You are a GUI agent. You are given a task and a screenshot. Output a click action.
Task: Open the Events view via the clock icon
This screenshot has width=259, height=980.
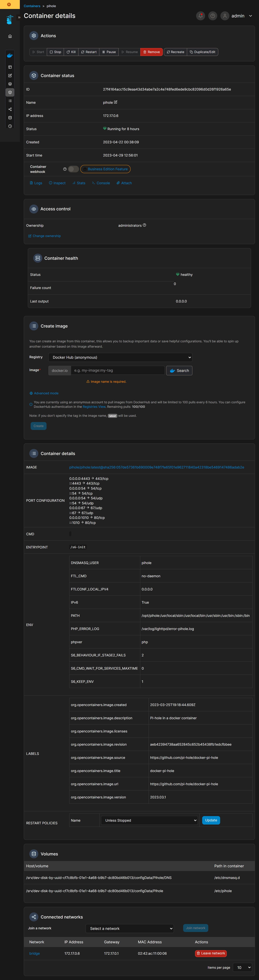[x=10, y=126]
